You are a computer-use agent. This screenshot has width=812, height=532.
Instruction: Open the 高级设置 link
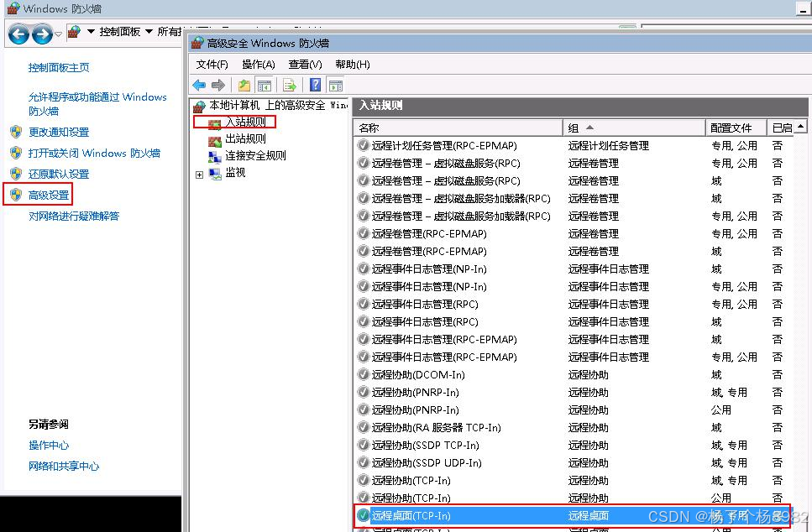[x=49, y=196]
